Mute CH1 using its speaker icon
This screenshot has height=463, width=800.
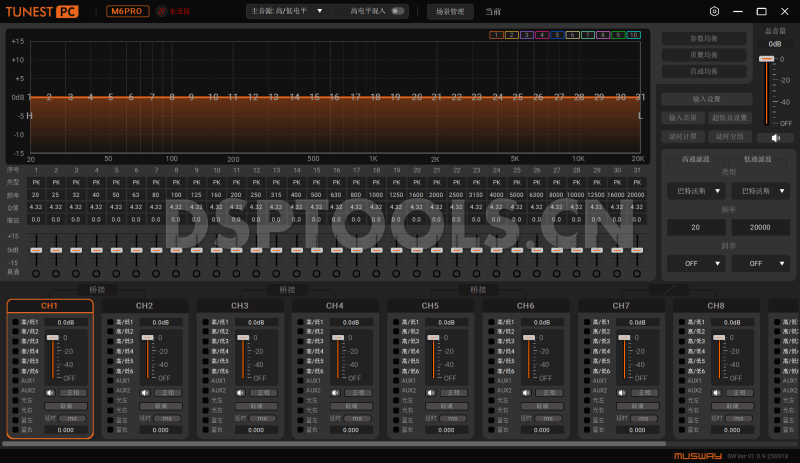[49, 392]
